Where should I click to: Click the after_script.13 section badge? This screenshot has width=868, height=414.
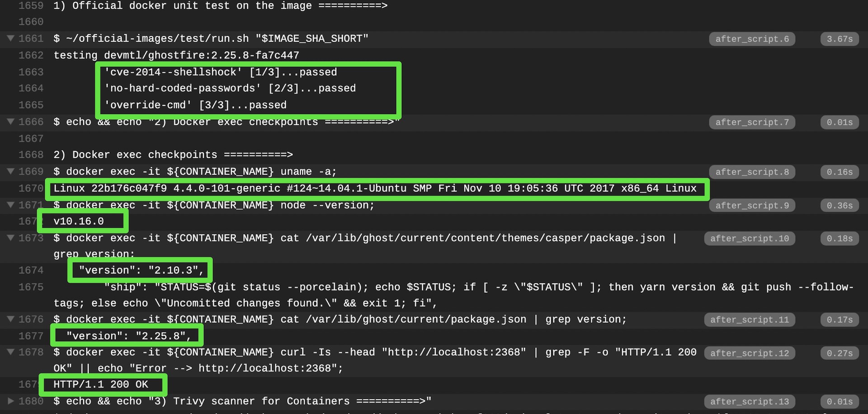click(750, 401)
